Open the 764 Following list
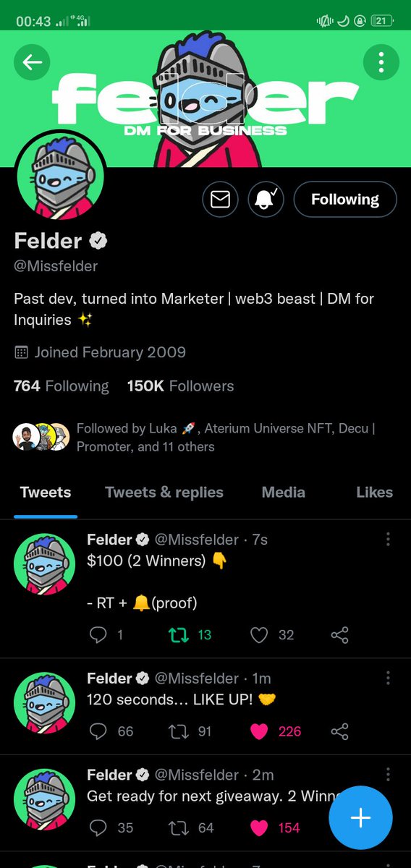This screenshot has width=411, height=868. [x=62, y=386]
